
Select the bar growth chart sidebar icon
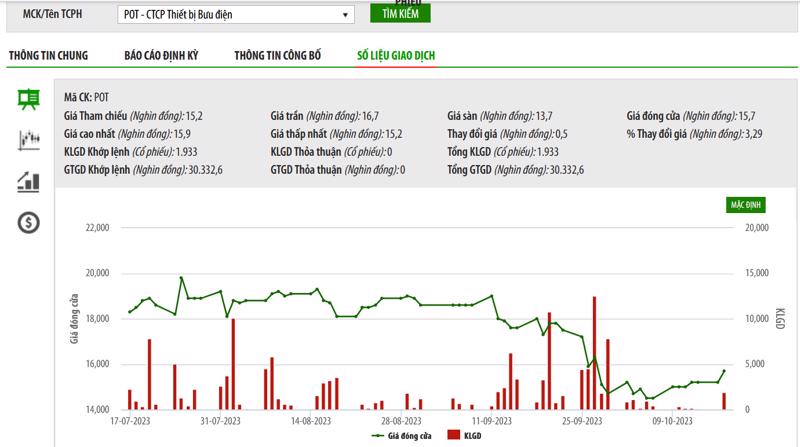(x=28, y=182)
